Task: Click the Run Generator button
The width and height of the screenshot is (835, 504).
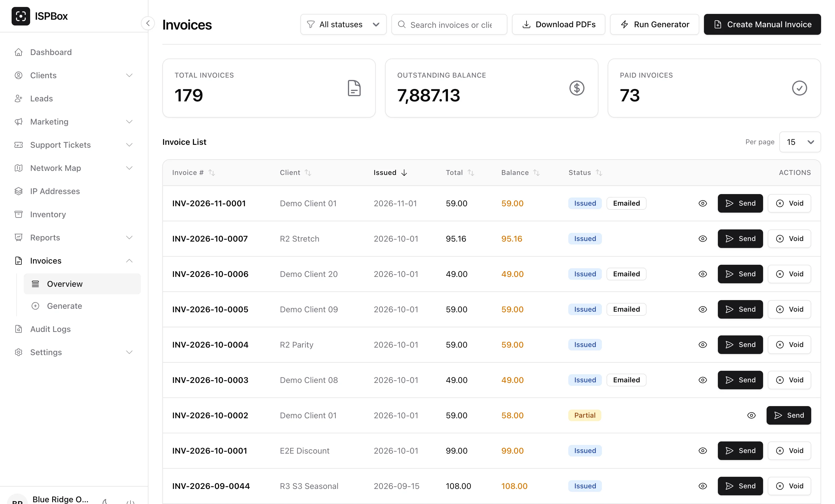Action: (x=654, y=24)
